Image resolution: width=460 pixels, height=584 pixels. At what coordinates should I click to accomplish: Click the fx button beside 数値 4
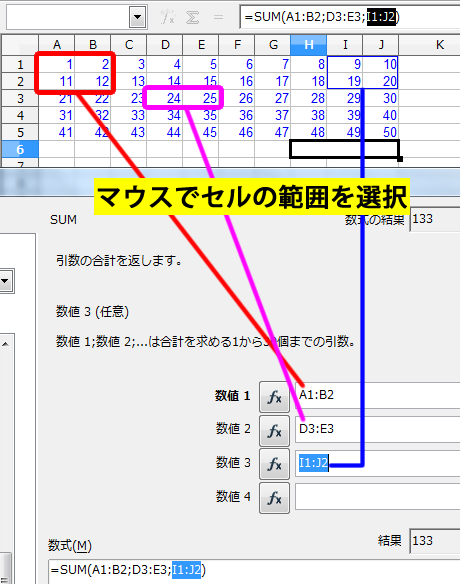(x=275, y=498)
